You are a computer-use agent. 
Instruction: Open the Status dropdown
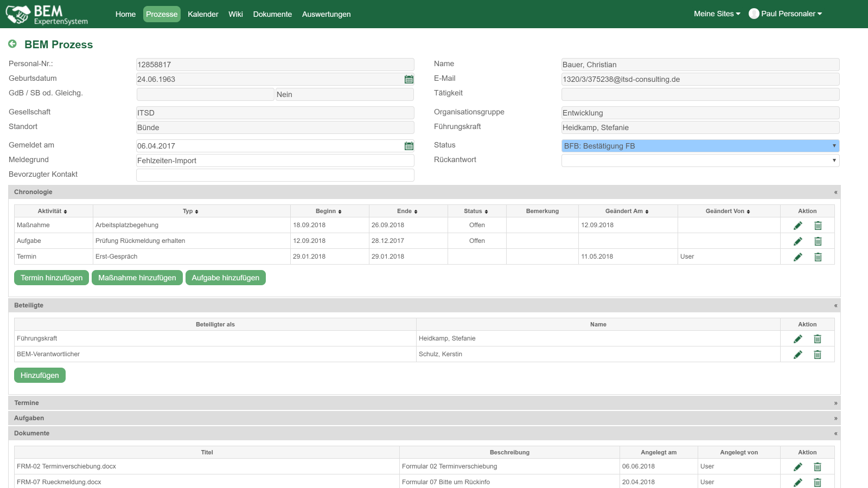click(700, 146)
